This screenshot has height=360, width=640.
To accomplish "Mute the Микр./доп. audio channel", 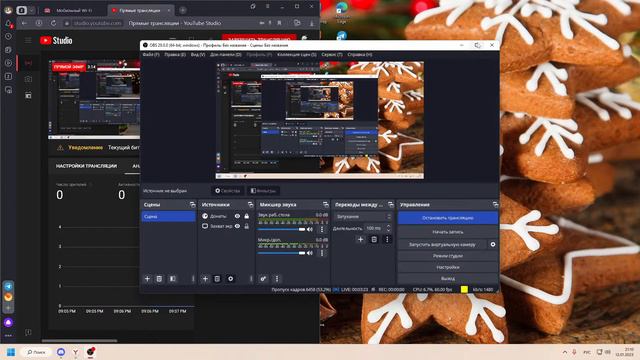I will tap(310, 253).
